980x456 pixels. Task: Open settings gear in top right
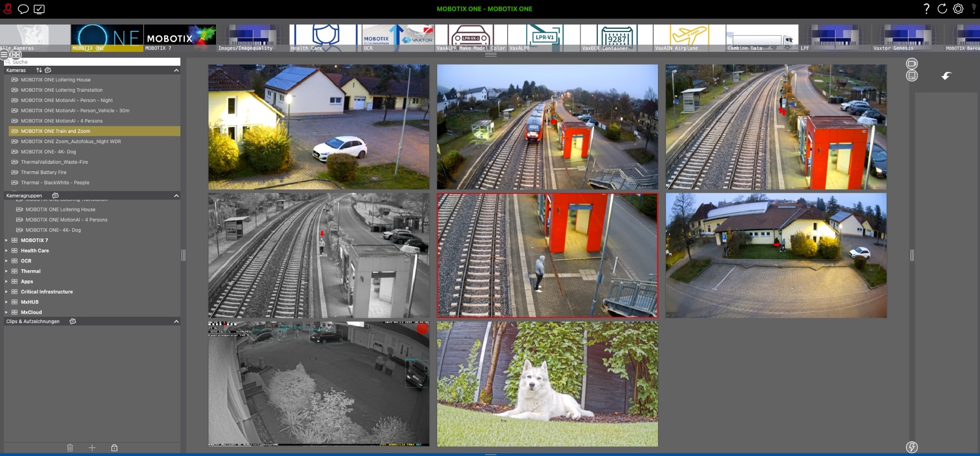[x=958, y=9]
